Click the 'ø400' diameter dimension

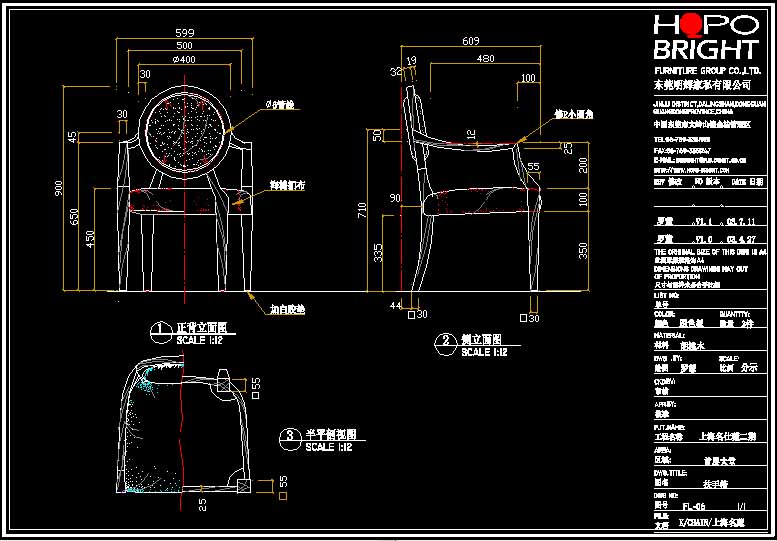184,59
